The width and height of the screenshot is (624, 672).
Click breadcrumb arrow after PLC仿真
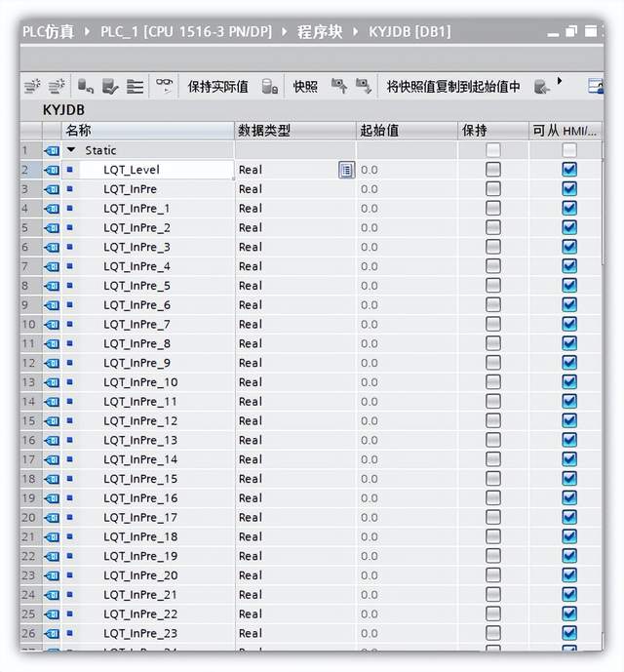pyautogui.click(x=88, y=31)
